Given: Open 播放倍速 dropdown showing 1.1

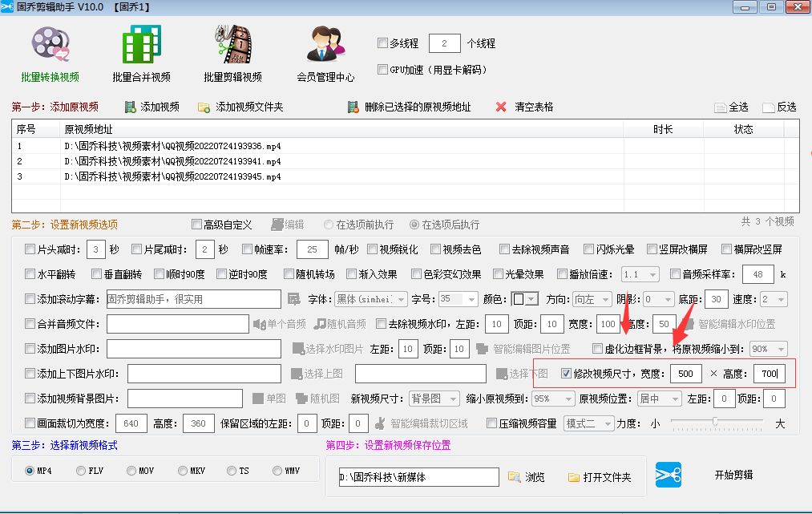Looking at the screenshot, I should (640, 274).
